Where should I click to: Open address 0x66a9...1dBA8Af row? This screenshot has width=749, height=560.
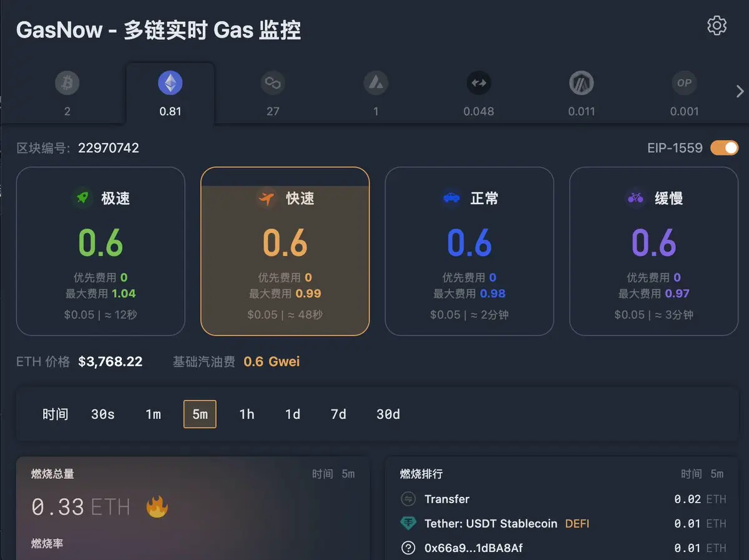[563, 548]
